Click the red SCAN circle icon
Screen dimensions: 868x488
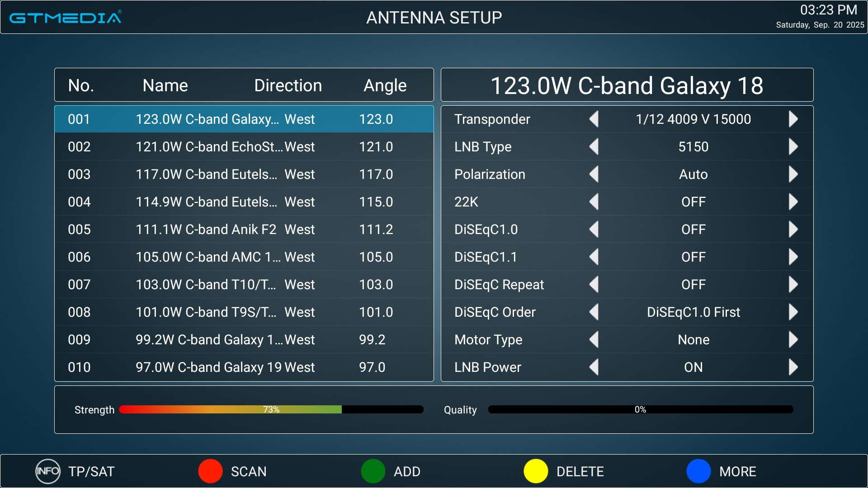(x=210, y=471)
